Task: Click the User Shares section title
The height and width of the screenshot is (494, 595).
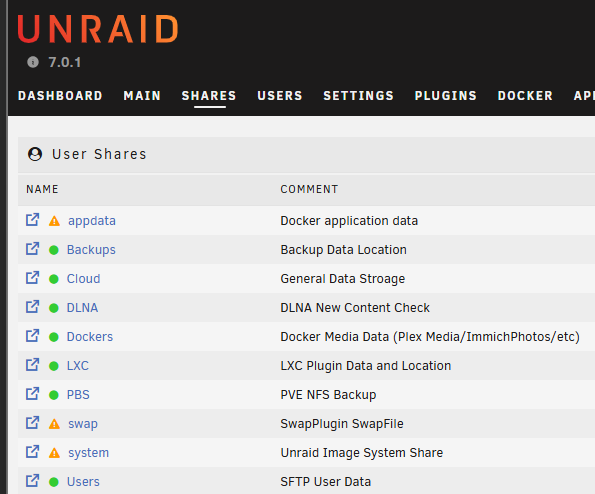Action: 99,154
